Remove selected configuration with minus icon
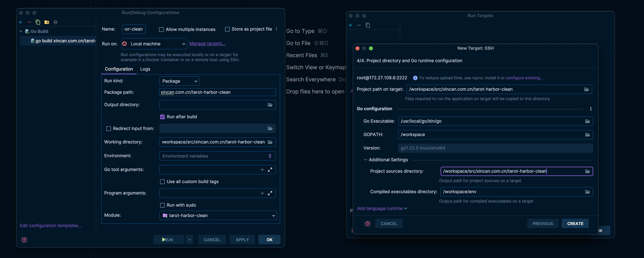This screenshot has height=258, width=644. [29, 22]
